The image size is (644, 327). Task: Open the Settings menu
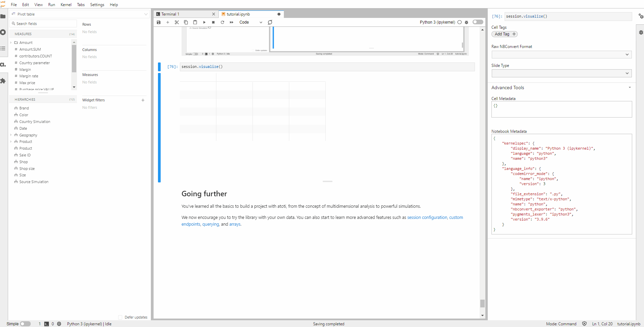click(97, 5)
